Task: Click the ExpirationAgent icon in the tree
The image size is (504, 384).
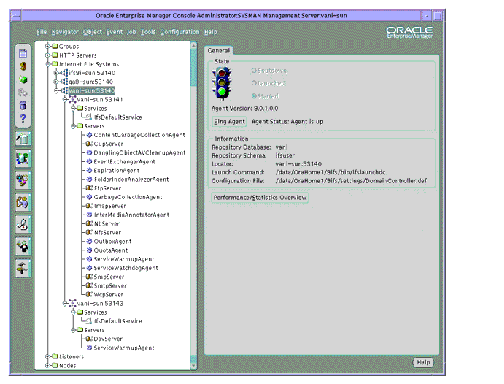Action: [89, 170]
